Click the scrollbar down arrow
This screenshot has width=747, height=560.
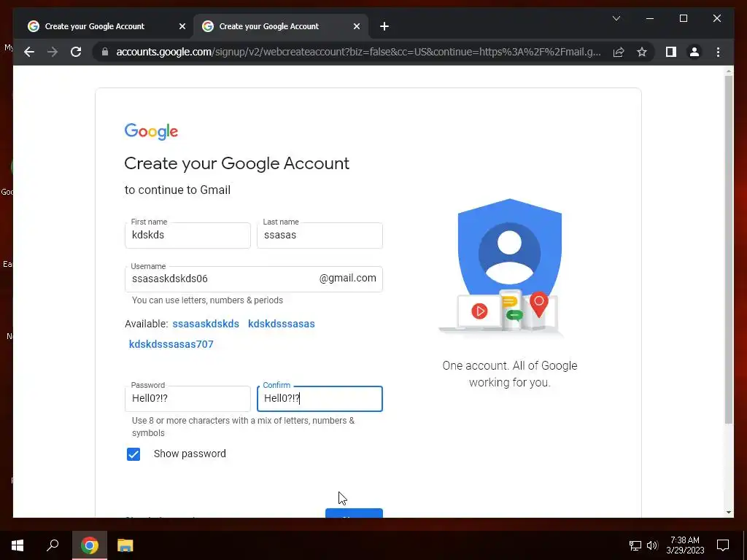729,513
